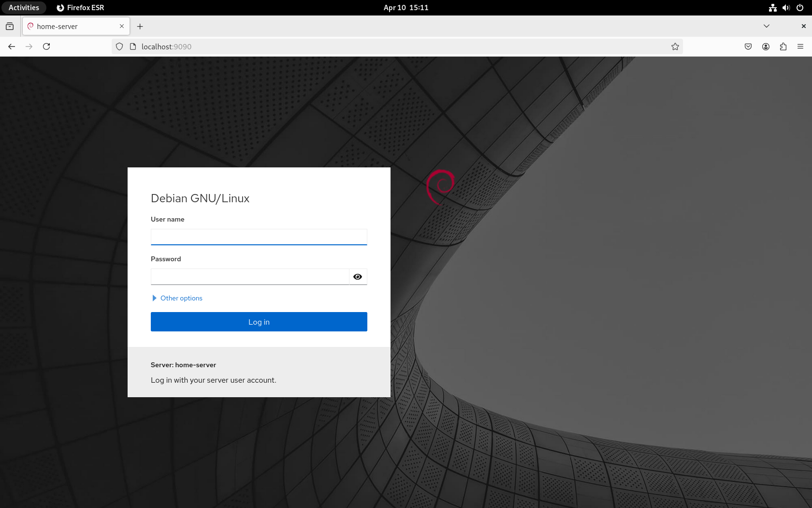
Task: Focus the Password input field
Action: [x=250, y=277]
